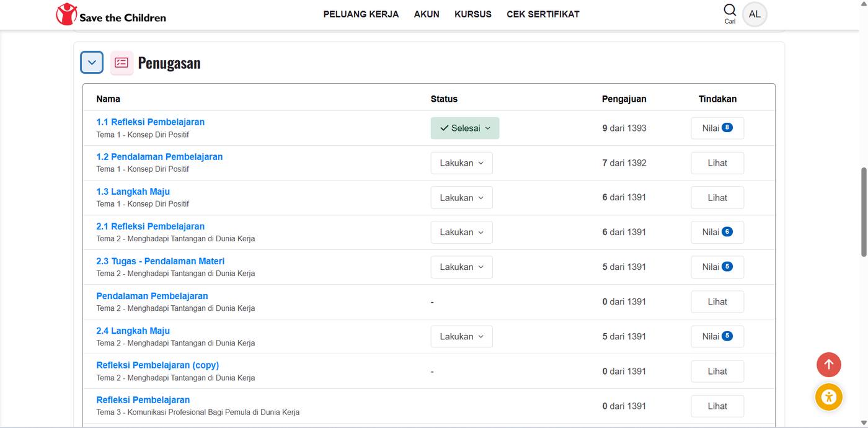This screenshot has height=428, width=868.
Task: Click Lihat for 1.3 Langkah Maju
Action: pyautogui.click(x=717, y=198)
